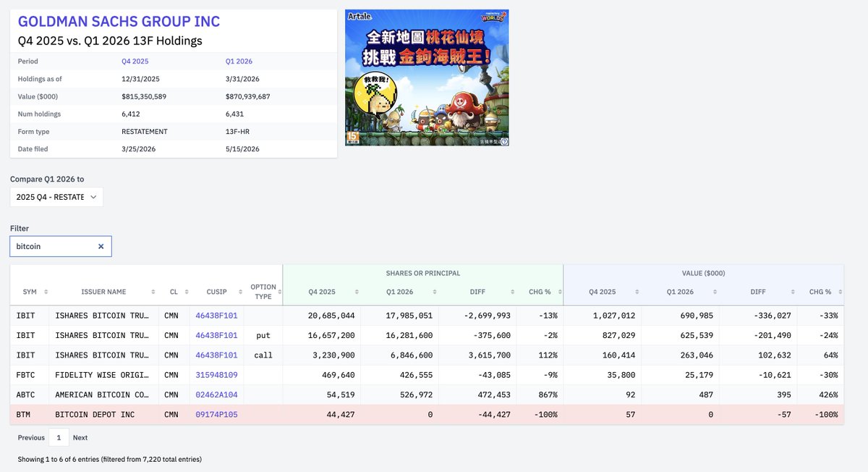Viewport: 868px width, 472px height.
Task: Go to the Previous page
Action: pyautogui.click(x=31, y=438)
